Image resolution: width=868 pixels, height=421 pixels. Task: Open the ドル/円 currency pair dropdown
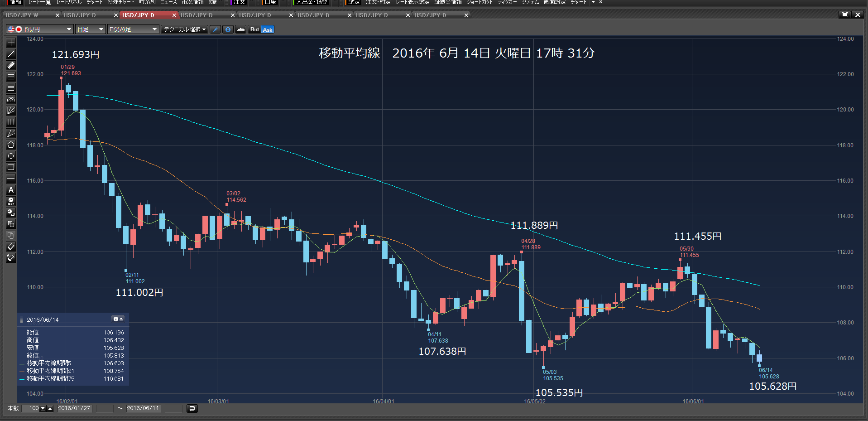coord(40,29)
